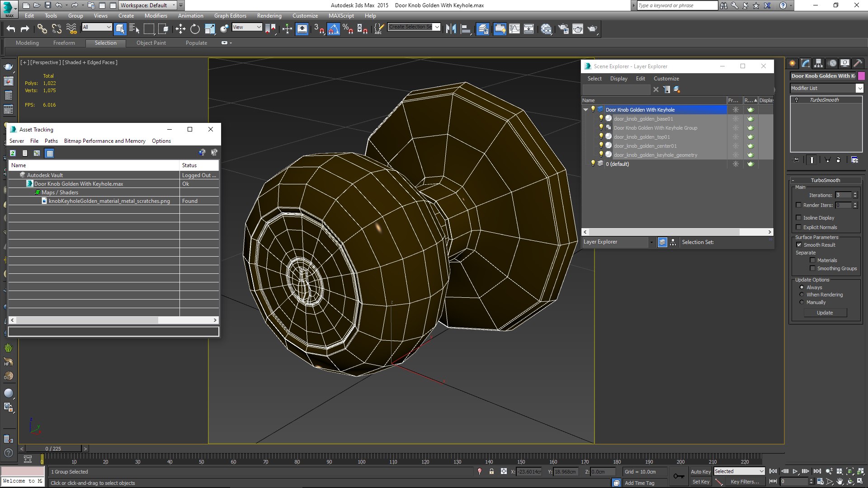
Task: Click Play Animation button
Action: tap(795, 471)
